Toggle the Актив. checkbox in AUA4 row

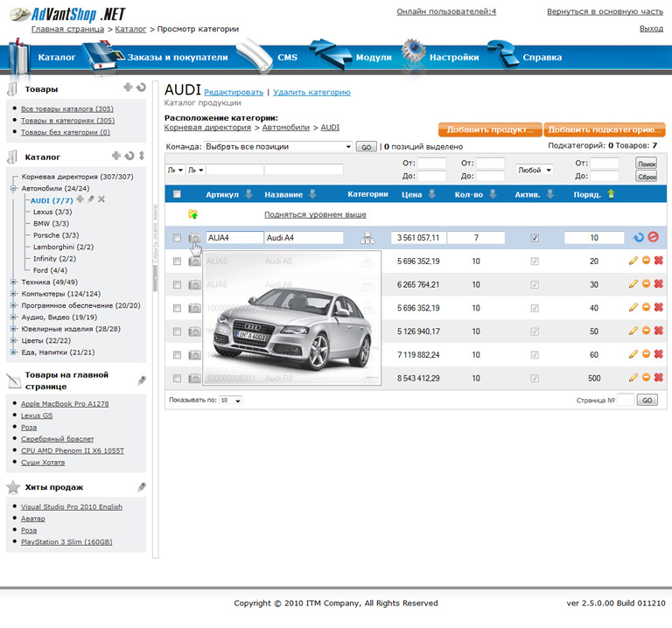[x=535, y=238]
